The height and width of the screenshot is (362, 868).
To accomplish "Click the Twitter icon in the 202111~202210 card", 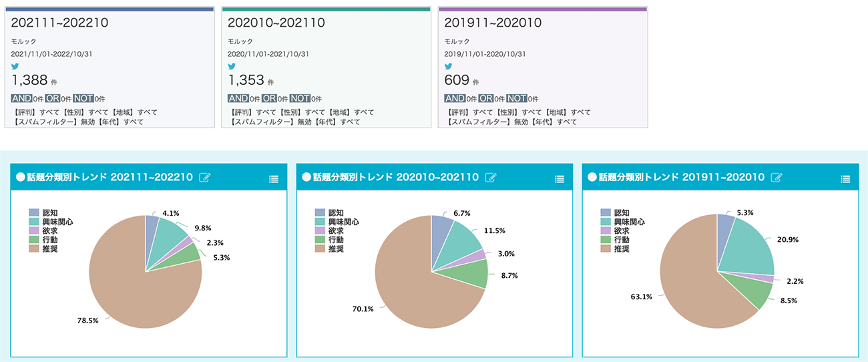I will pyautogui.click(x=15, y=67).
